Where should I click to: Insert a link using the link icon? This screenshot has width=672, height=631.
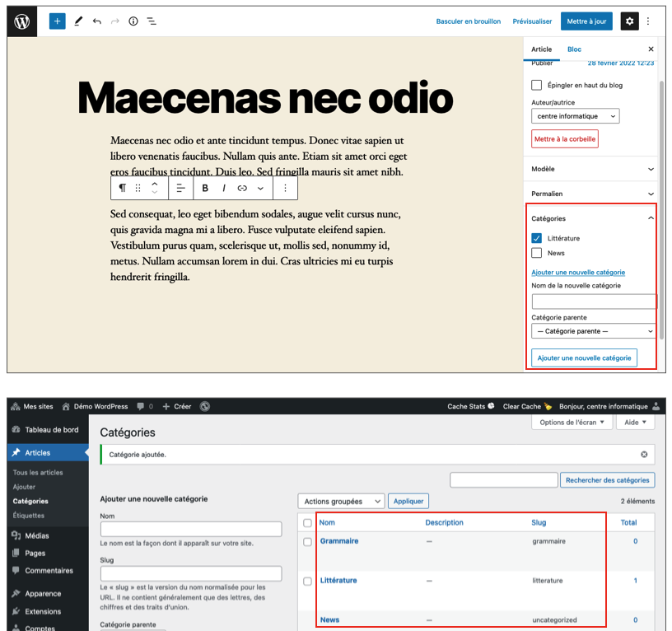242,189
